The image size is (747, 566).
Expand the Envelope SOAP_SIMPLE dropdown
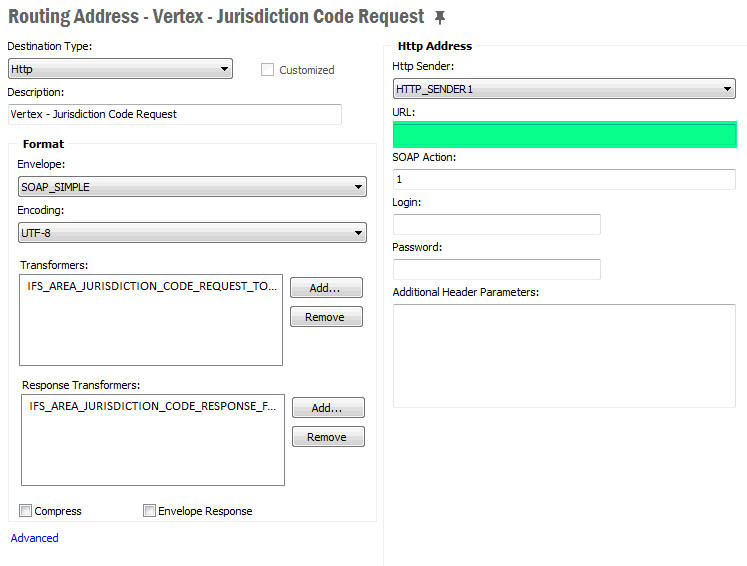(192, 187)
